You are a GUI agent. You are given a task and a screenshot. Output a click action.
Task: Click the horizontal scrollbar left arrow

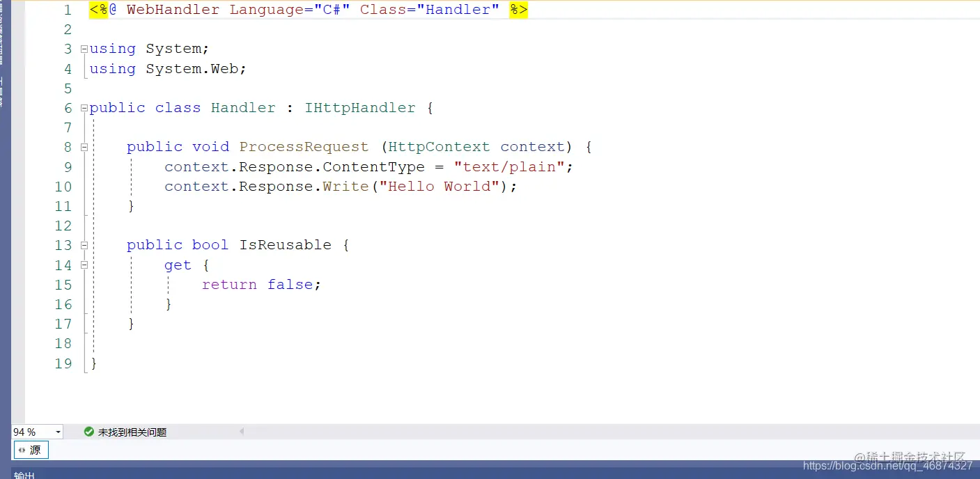pos(242,432)
